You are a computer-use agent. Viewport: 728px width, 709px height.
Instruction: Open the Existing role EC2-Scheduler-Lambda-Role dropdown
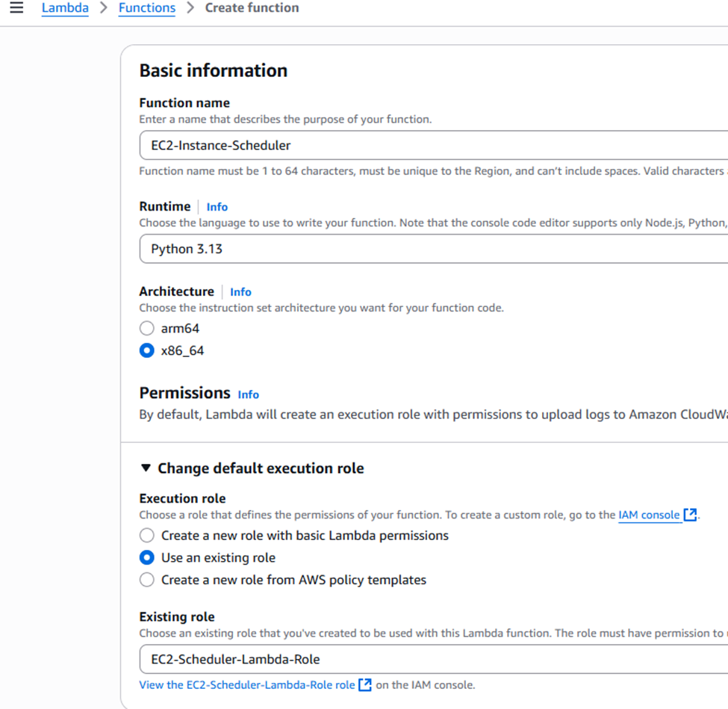click(x=433, y=659)
